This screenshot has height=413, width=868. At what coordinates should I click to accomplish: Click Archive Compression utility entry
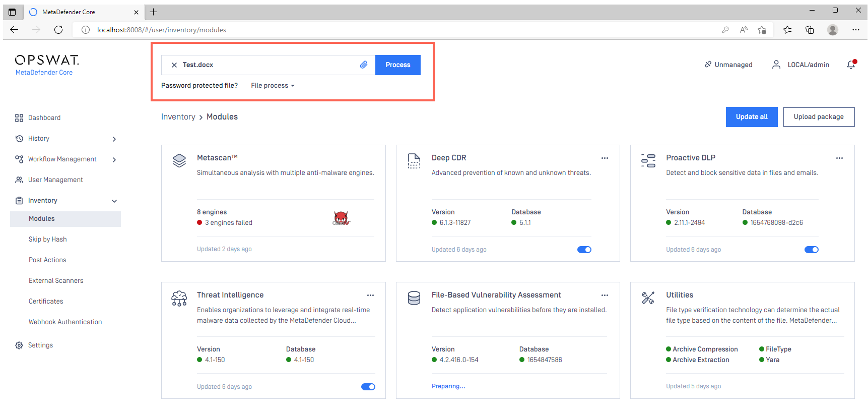coord(702,349)
